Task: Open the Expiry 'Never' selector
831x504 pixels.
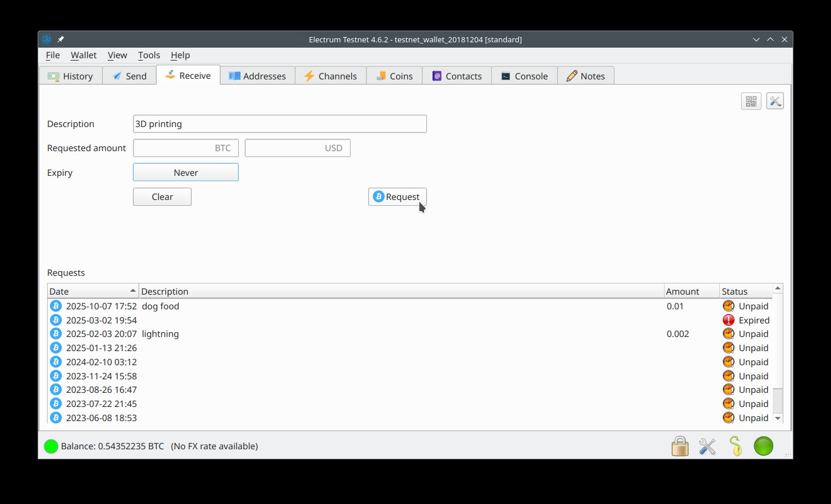Action: 186,172
